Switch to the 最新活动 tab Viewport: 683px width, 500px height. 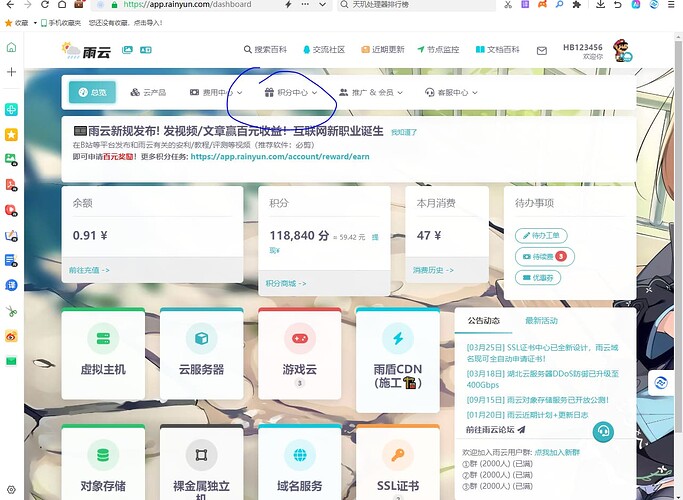pos(541,321)
